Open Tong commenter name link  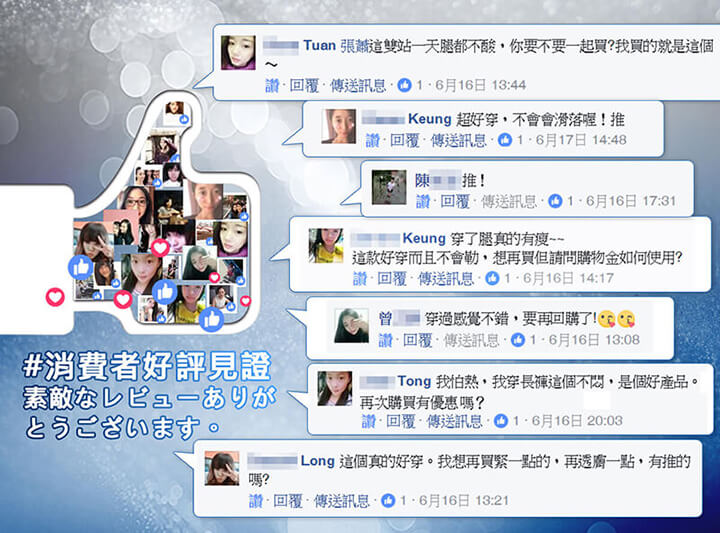tap(414, 381)
